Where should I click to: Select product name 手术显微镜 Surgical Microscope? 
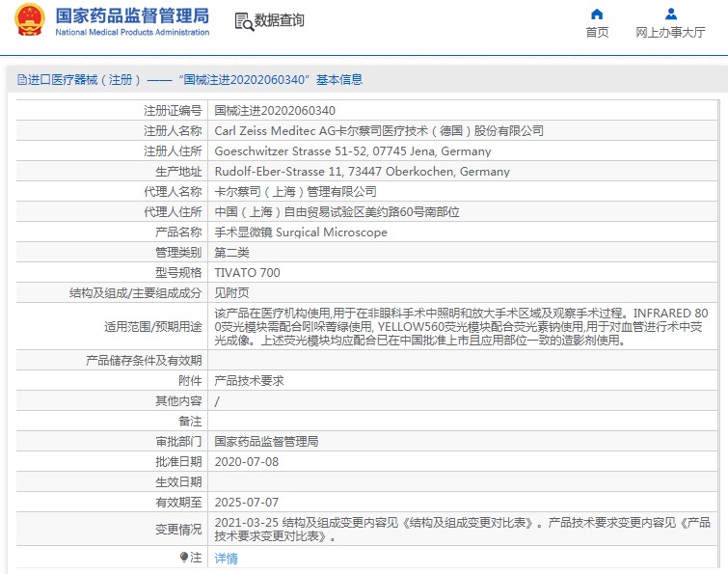[x=301, y=232]
